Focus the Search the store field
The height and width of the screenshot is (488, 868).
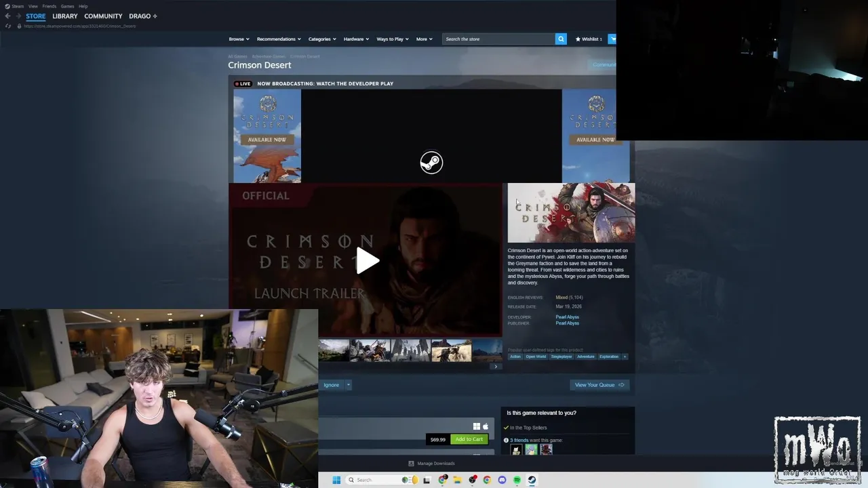pyautogui.click(x=498, y=39)
